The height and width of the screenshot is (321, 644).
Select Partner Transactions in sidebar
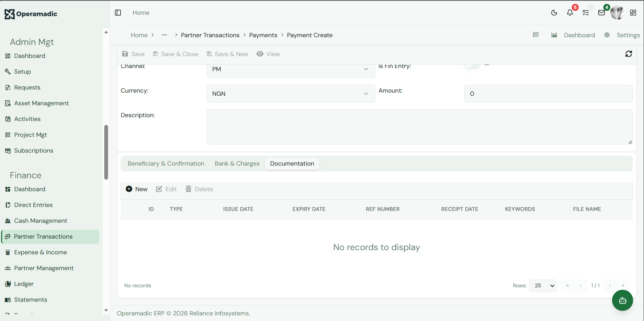coord(50,236)
